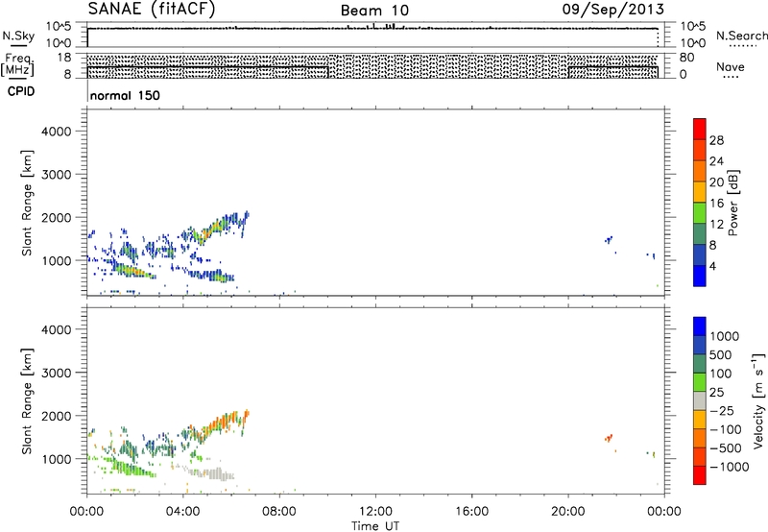Click the "80" Nave axis value
768x532 pixels.
tap(686, 58)
